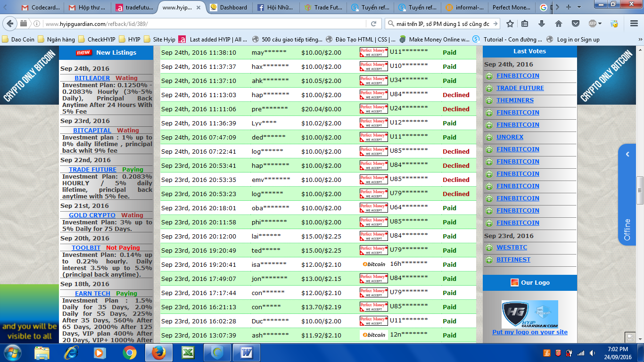Open Windows Explorer from the taskbar
644x362 pixels.
pyautogui.click(x=42, y=353)
